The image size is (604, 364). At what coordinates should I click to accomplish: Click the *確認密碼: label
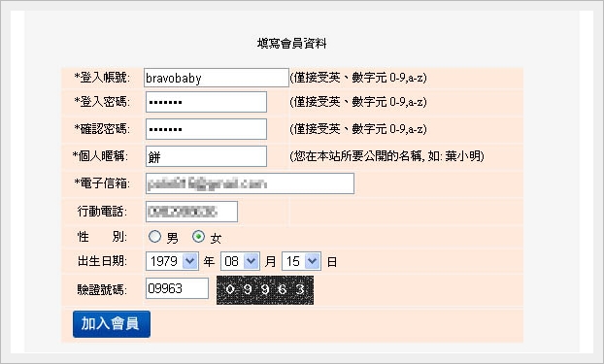coord(102,129)
